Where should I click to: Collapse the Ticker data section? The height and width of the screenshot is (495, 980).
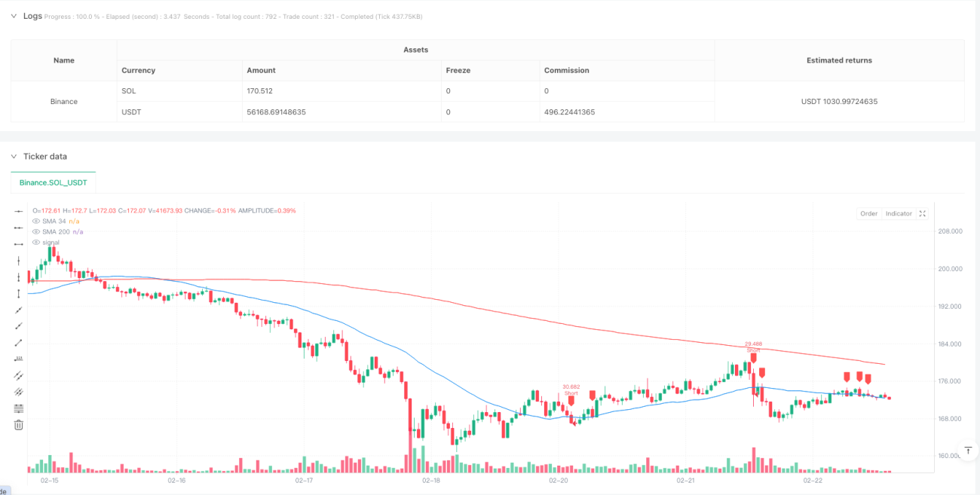pos(14,156)
